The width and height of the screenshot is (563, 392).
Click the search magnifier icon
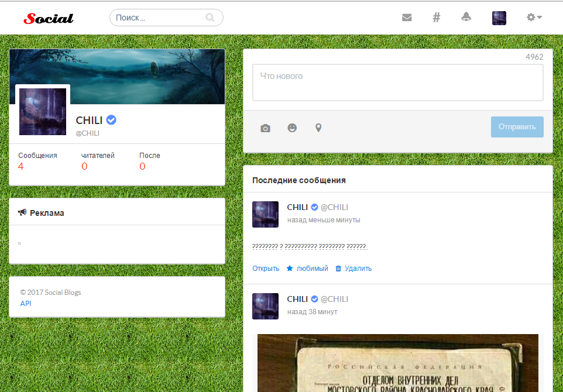(210, 18)
